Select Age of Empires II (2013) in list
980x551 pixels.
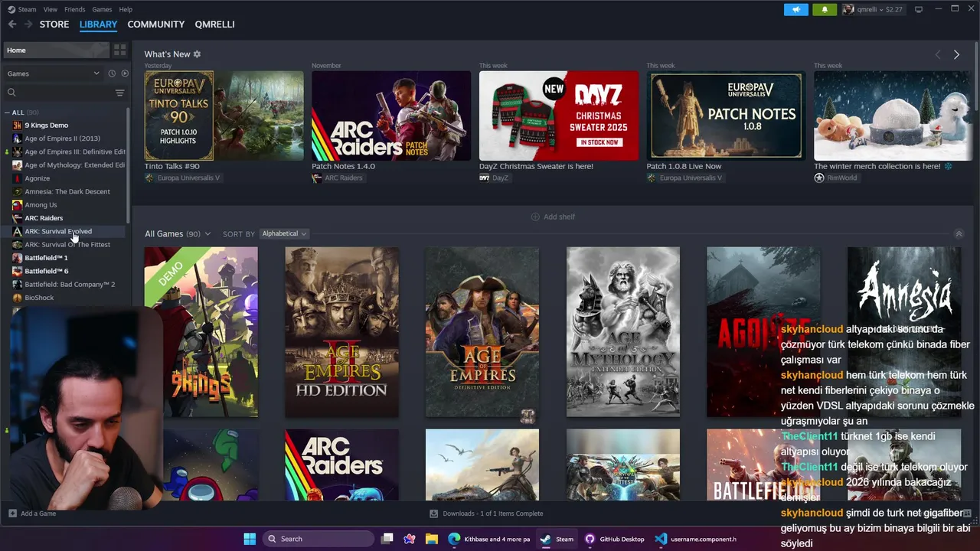point(62,139)
